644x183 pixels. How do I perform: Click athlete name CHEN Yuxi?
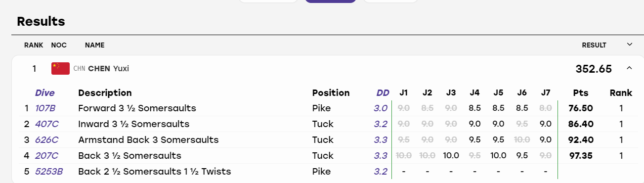(x=108, y=68)
